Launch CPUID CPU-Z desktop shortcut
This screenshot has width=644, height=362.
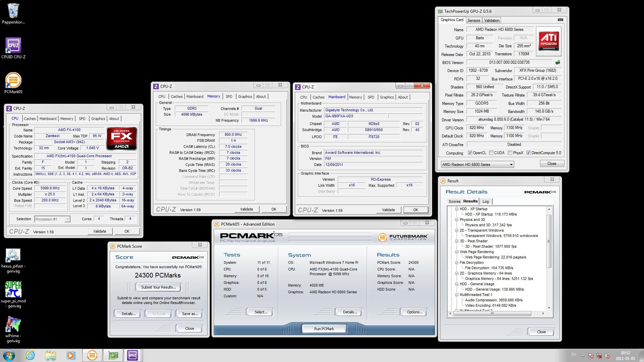[x=13, y=48]
